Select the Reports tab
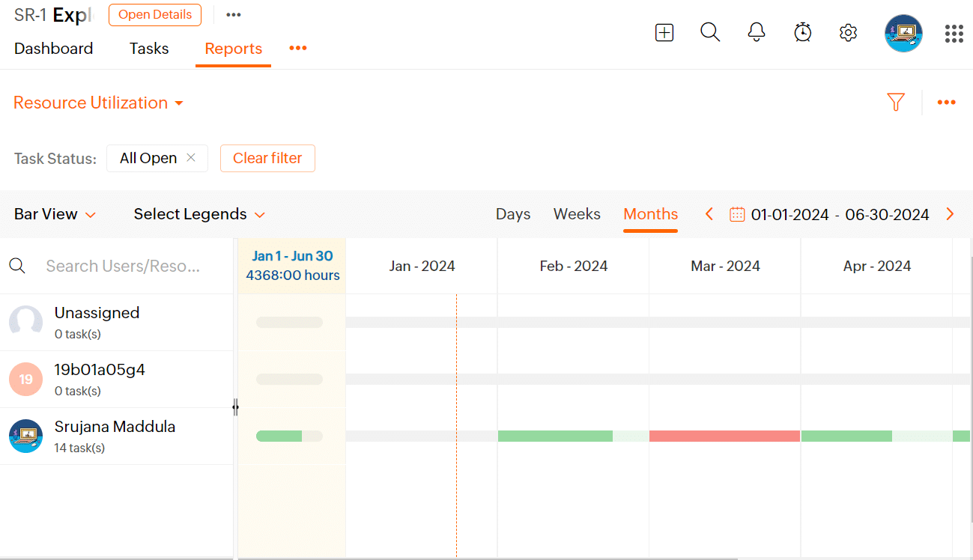973x560 pixels. click(234, 49)
